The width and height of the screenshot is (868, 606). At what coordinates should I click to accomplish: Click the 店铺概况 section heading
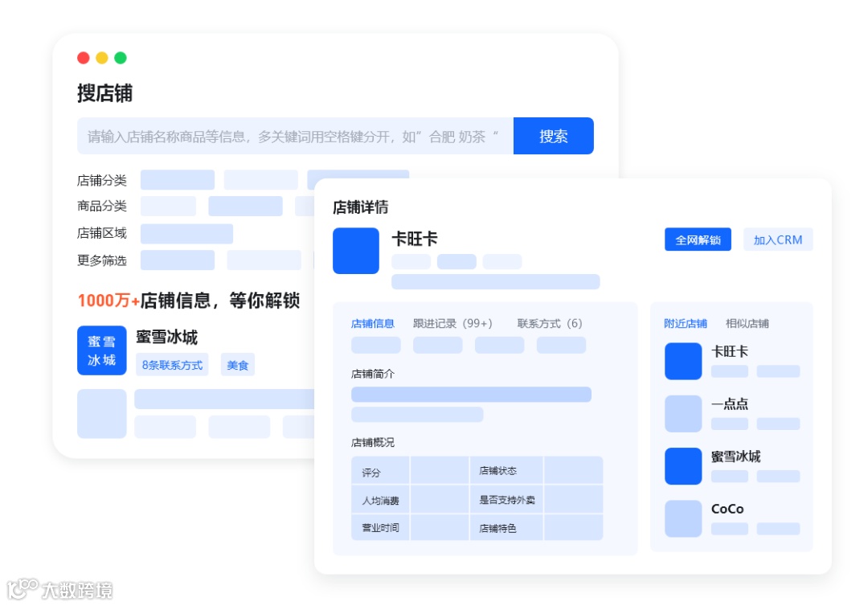[x=373, y=443]
